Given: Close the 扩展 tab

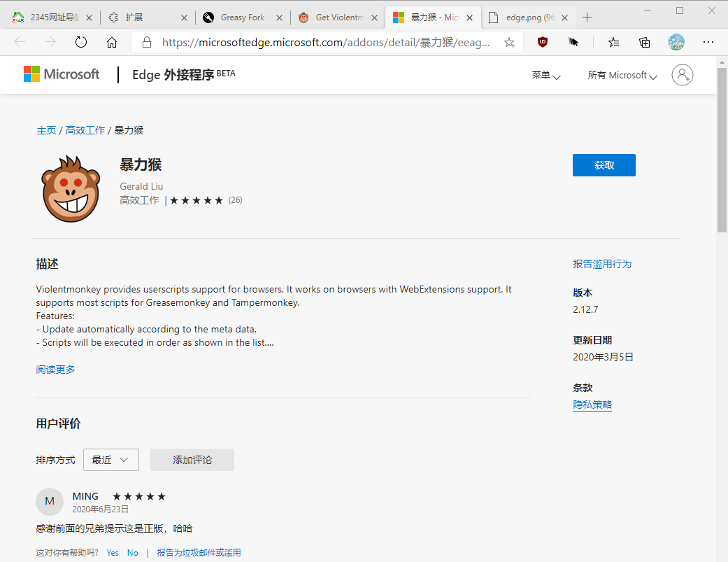Looking at the screenshot, I should pyautogui.click(x=184, y=17).
